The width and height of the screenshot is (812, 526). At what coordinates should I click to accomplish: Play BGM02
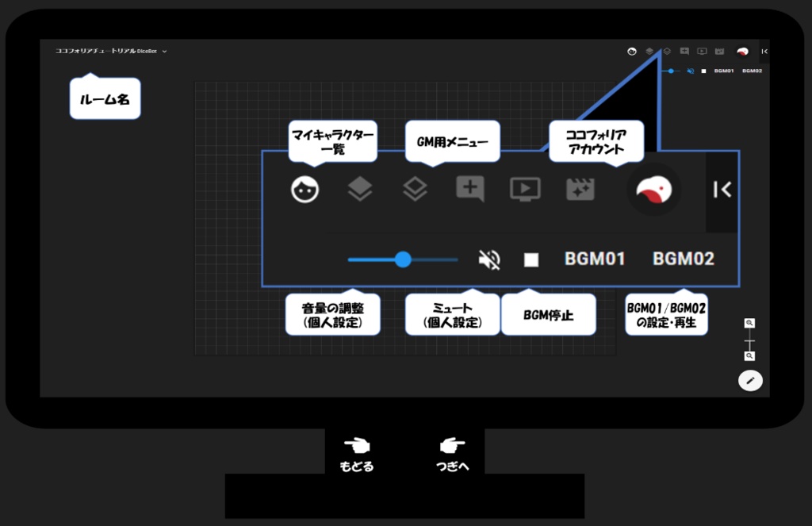682,259
